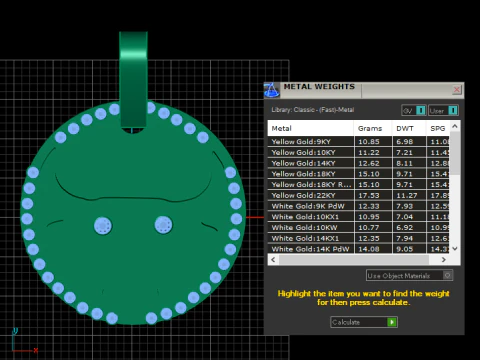The height and width of the screenshot is (360, 480).
Task: Select the left center gemstone on pendant
Action: click(x=103, y=225)
